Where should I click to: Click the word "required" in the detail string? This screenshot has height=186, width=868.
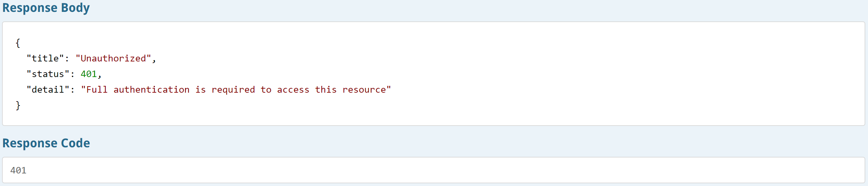[233, 90]
